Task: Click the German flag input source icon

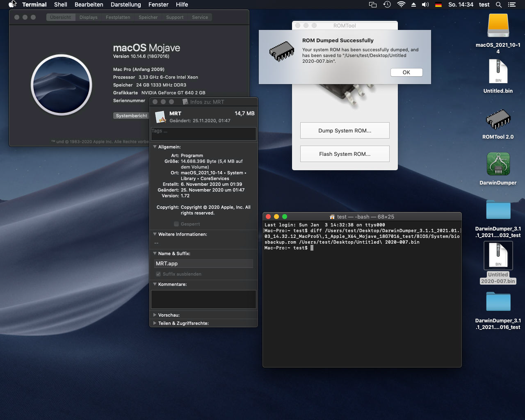Action: 438,5
